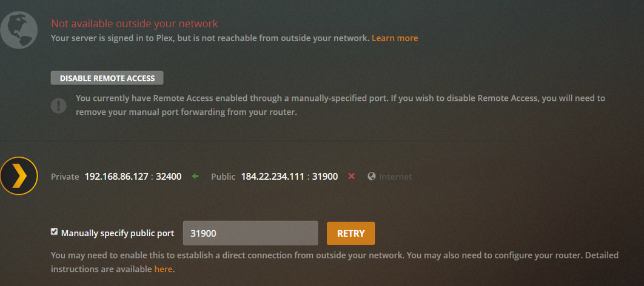Click the public IP address 184.22.234.111

point(273,177)
